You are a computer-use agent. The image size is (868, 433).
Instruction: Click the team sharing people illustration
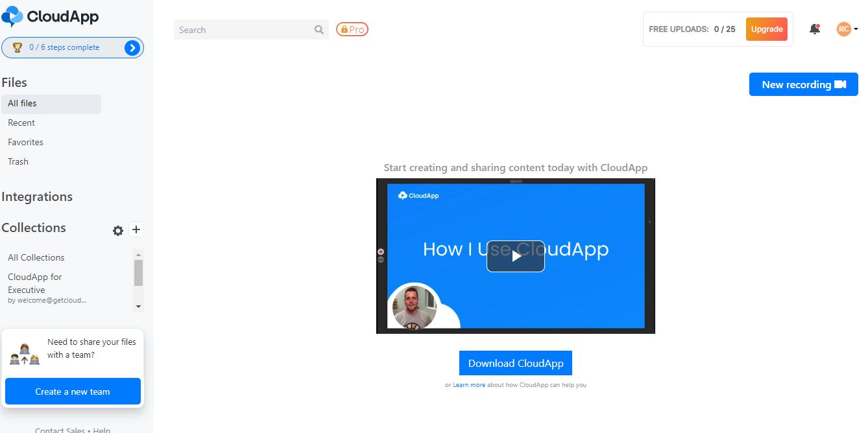(x=25, y=354)
